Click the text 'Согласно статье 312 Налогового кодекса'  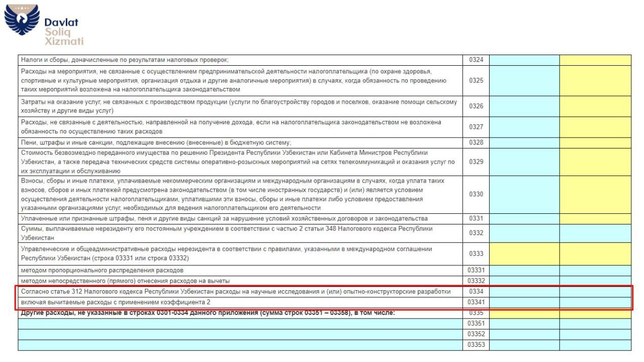(81, 292)
